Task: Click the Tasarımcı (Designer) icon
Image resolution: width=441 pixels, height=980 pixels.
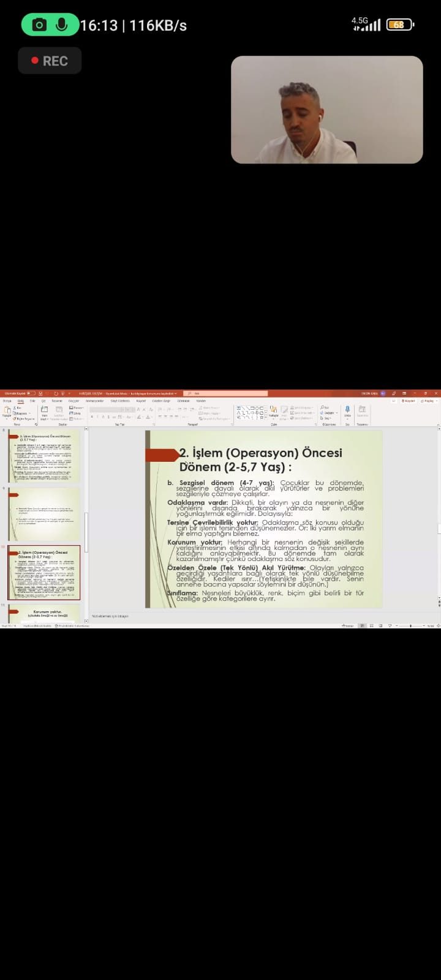Action: pyautogui.click(x=363, y=410)
